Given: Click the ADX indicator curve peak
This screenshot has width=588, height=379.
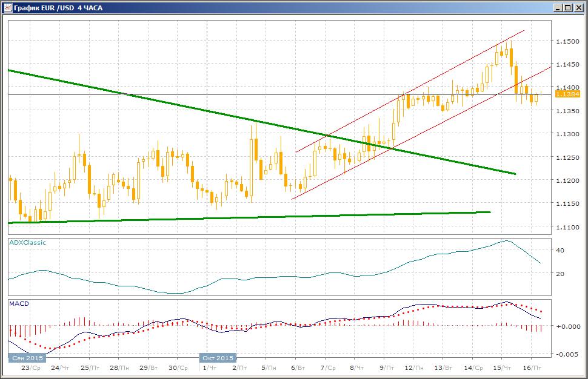Looking at the screenshot, I should pyautogui.click(x=507, y=241).
